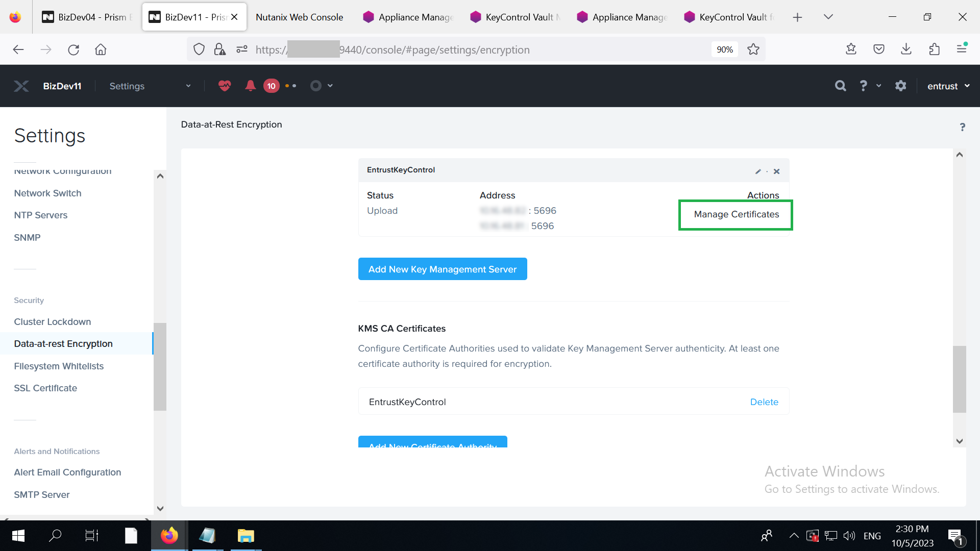This screenshot has height=551, width=980.
Task: Click Add New Certificate Authority button
Action: point(433,442)
